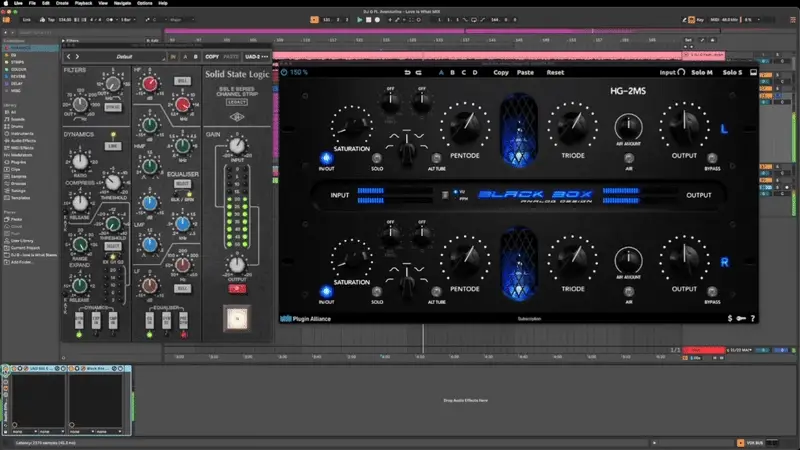
Task: Toggle R channel IN/OUT blue button
Action: tap(327, 291)
